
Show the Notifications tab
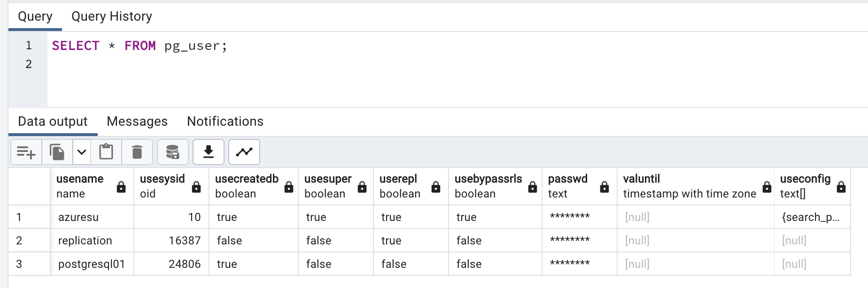(x=225, y=121)
